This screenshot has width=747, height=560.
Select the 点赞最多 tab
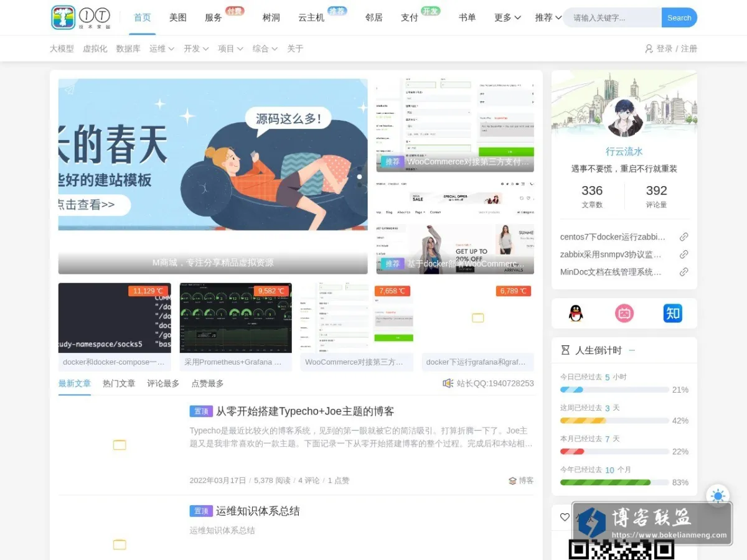(x=207, y=383)
